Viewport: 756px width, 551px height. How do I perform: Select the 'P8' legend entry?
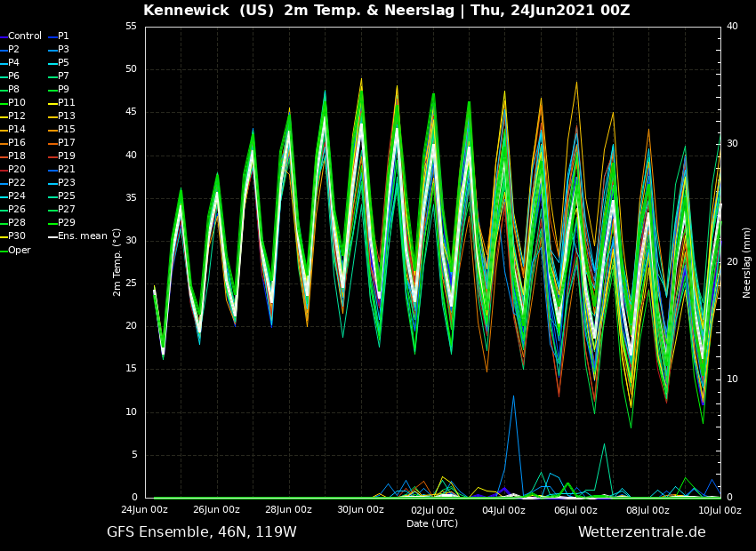[10, 89]
